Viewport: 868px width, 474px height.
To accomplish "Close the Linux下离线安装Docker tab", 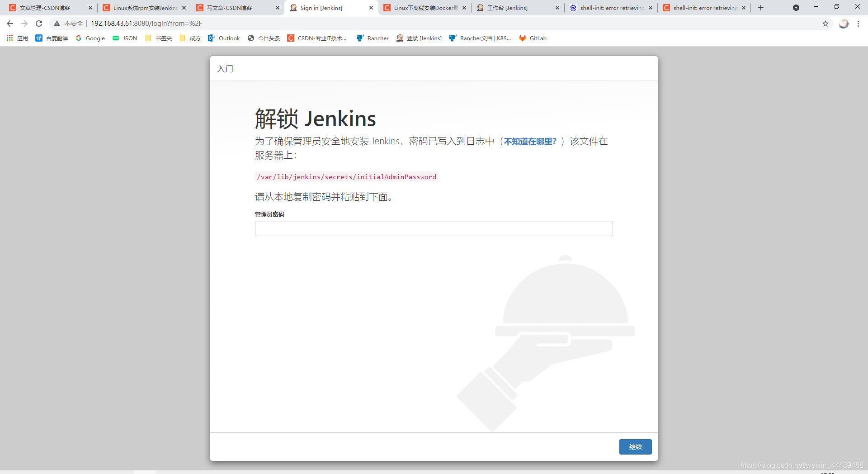I will tap(464, 8).
